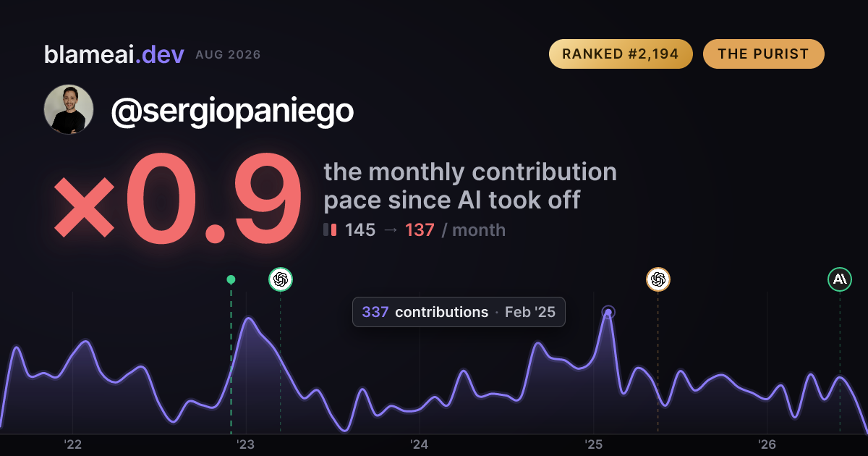Select the green dot milestone marker
This screenshot has height=456, width=868.
click(231, 279)
